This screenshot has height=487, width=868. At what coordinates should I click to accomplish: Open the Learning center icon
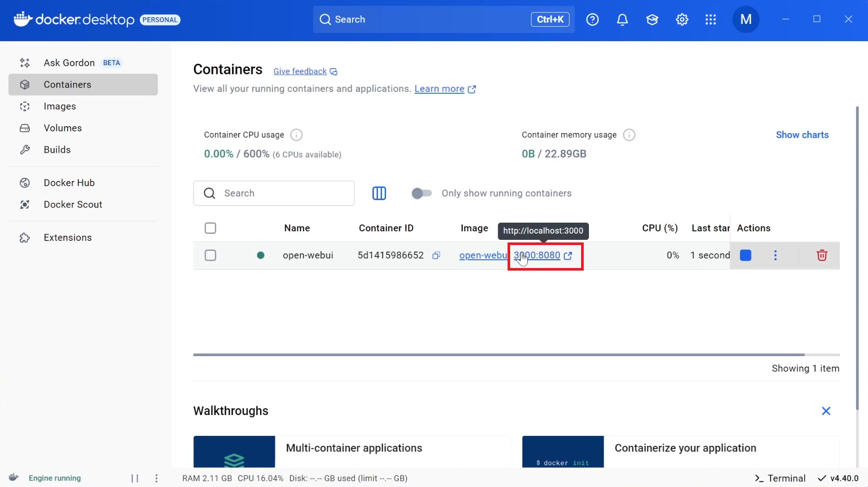(652, 20)
